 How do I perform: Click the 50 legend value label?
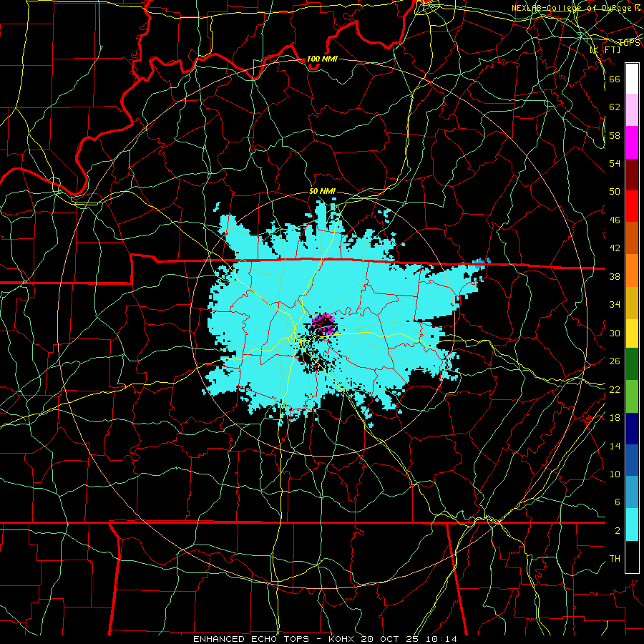(x=615, y=191)
